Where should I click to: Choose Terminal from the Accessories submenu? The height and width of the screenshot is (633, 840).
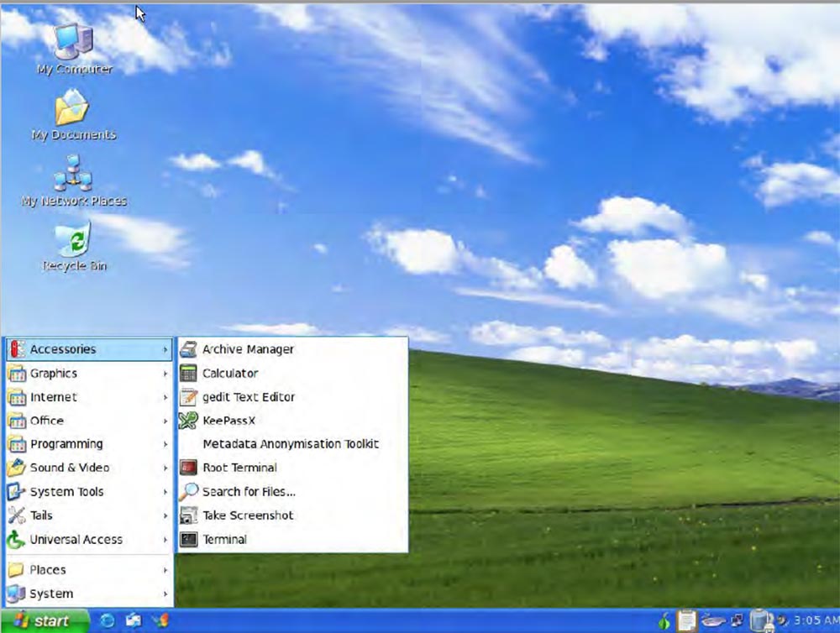pos(292,539)
